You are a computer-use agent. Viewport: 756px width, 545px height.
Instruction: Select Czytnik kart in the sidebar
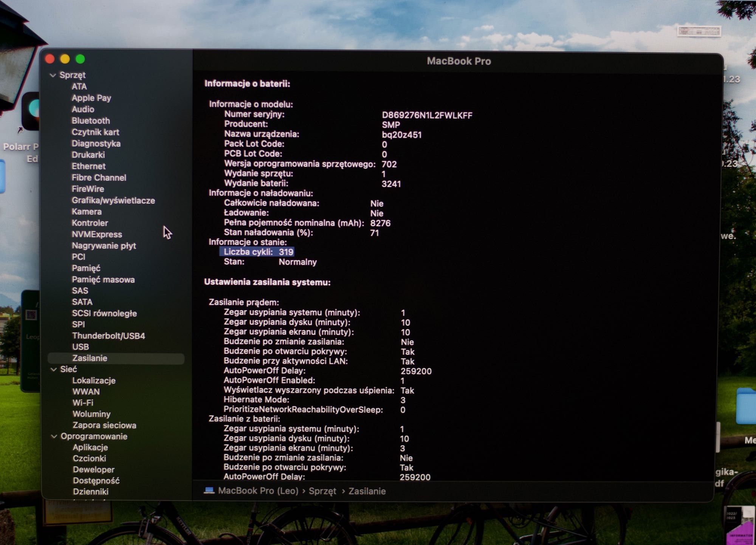[x=95, y=132]
